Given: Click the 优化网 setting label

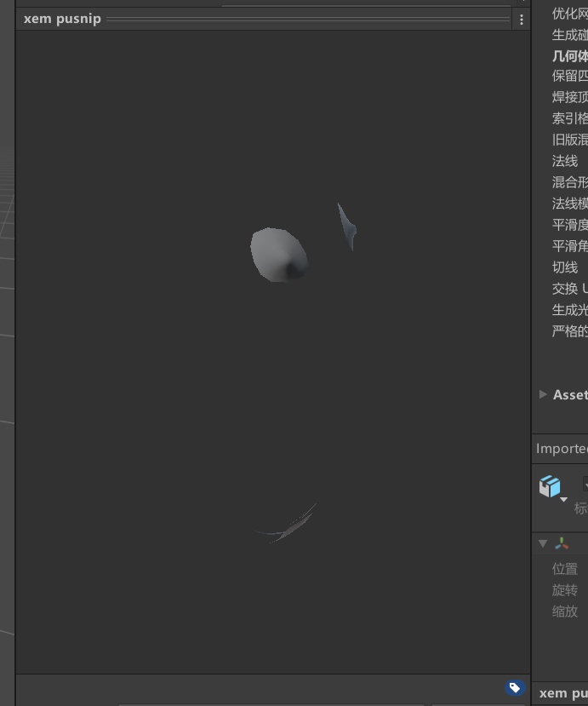Looking at the screenshot, I should coord(570,14).
